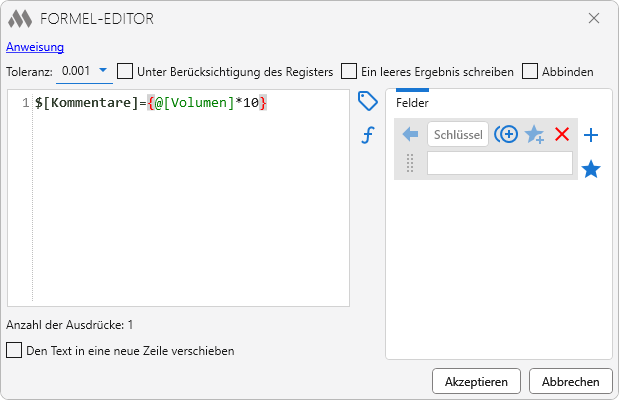
Task: Click the left arrow icon in the Felder row
Action: (x=410, y=134)
